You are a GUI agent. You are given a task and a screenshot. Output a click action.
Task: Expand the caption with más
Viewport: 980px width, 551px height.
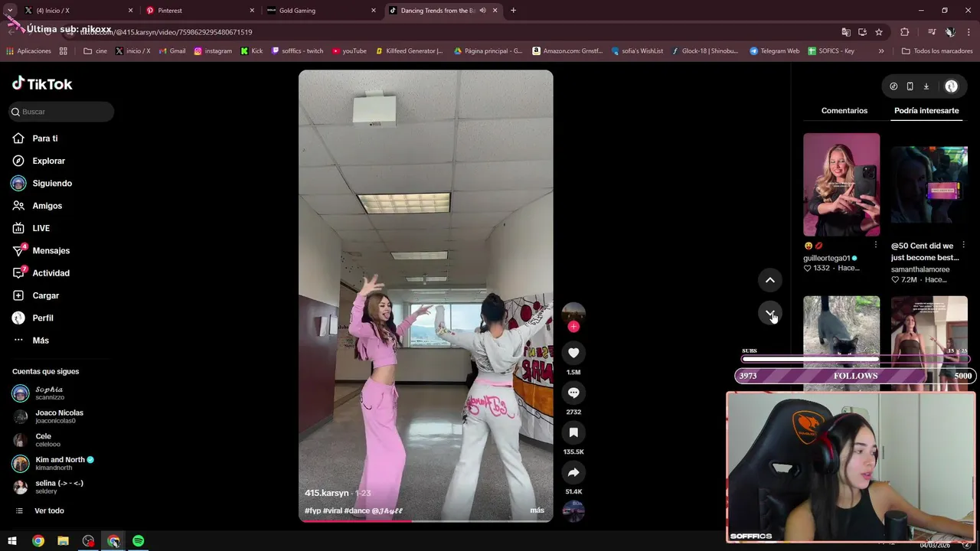(537, 510)
